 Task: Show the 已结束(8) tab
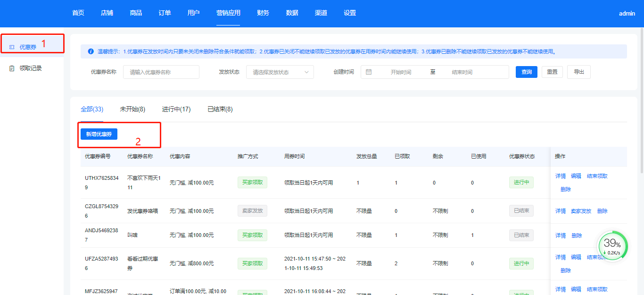click(220, 110)
